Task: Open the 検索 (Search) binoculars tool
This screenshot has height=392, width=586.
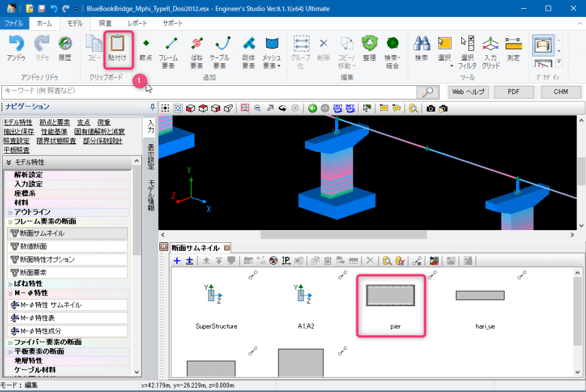Action: coord(421,48)
